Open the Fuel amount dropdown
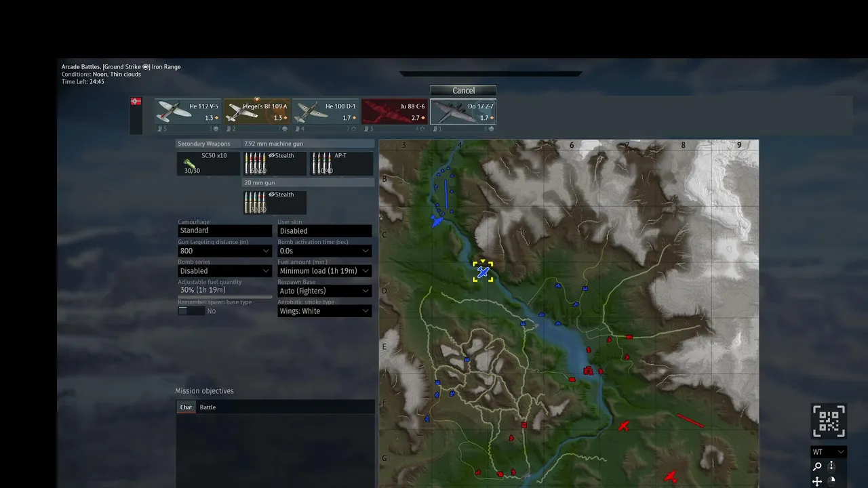868x488 pixels. click(324, 270)
